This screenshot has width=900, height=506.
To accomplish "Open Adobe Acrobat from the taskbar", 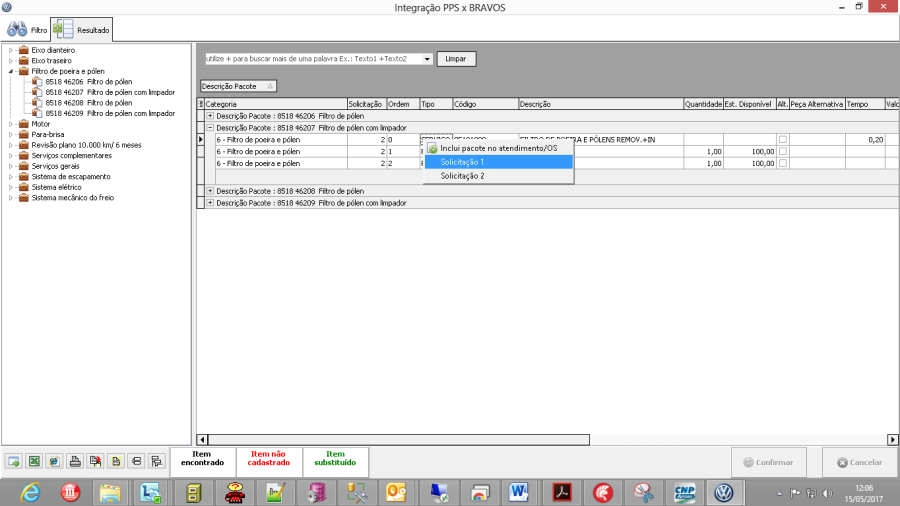I will click(561, 493).
